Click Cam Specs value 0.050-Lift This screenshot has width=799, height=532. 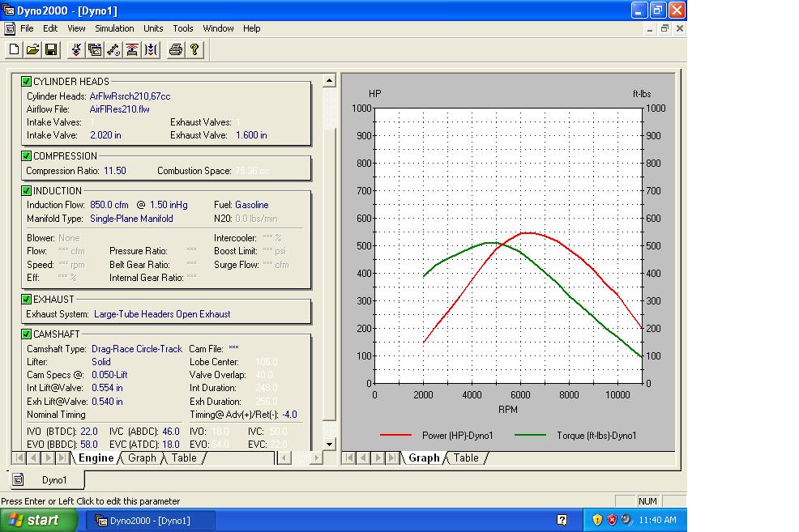click(109, 375)
